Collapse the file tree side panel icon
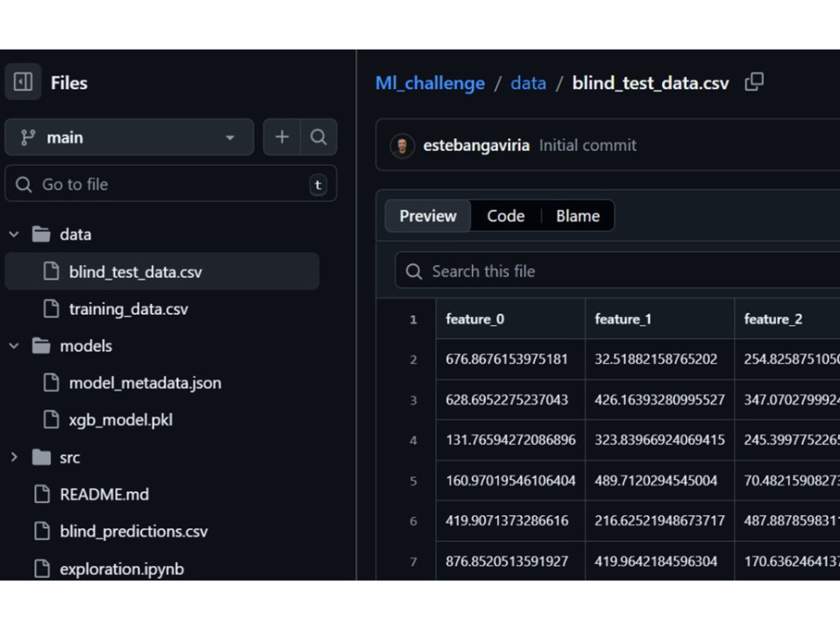This screenshot has width=840, height=630. pyautogui.click(x=23, y=82)
